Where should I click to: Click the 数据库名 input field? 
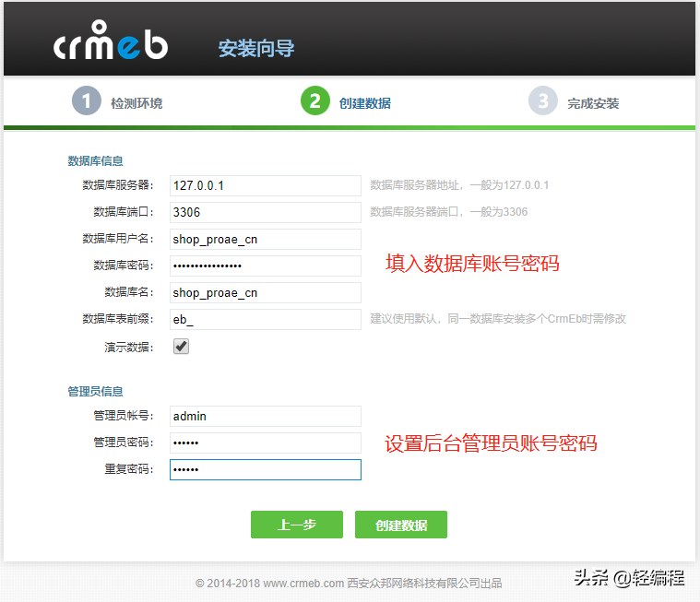coord(266,293)
